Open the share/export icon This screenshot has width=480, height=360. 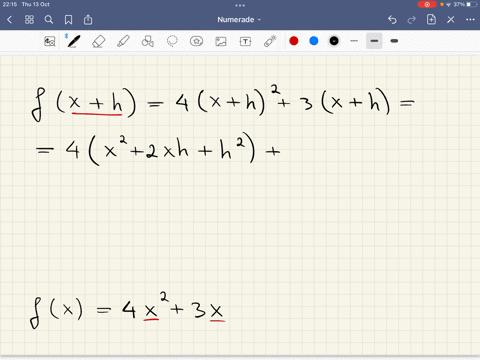88,20
